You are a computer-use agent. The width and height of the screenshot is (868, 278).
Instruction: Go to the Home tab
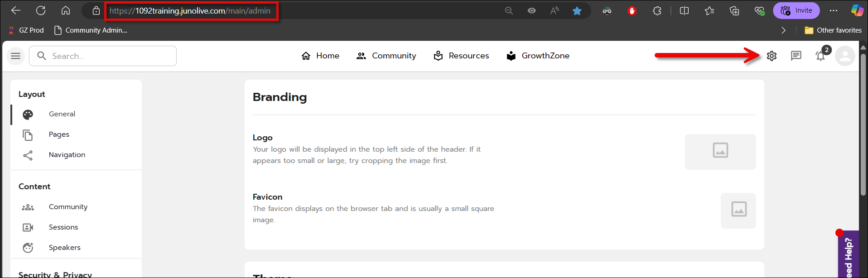[320, 56]
